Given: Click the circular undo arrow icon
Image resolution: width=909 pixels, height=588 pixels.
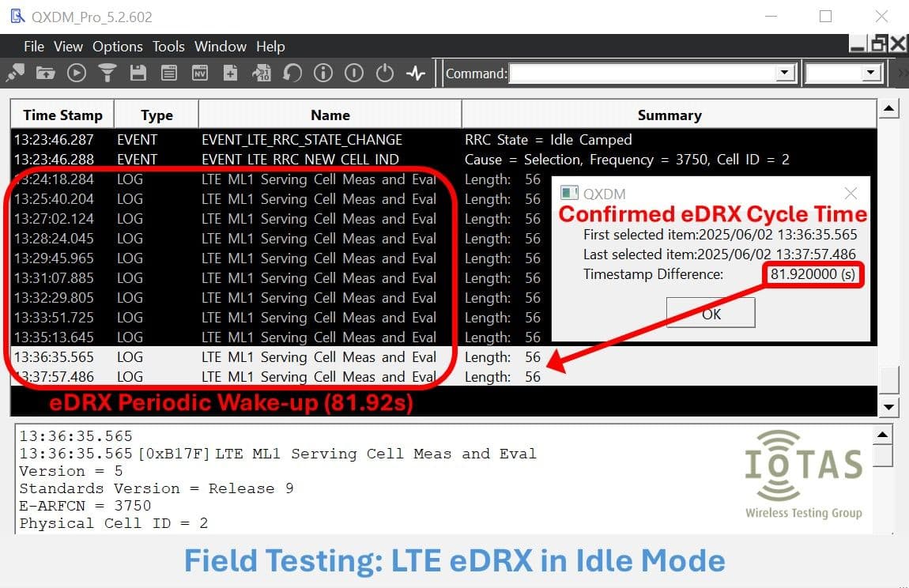Looking at the screenshot, I should click(292, 73).
